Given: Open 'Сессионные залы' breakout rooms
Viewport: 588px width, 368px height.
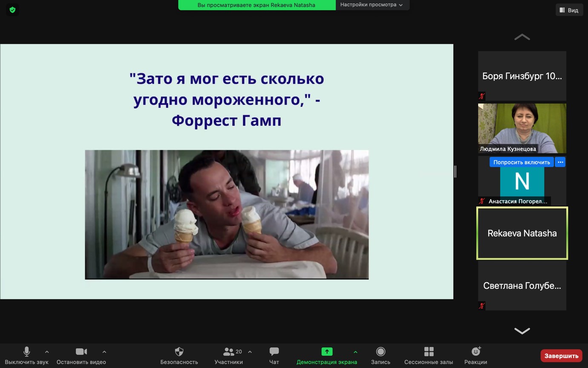Looking at the screenshot, I should tap(429, 356).
